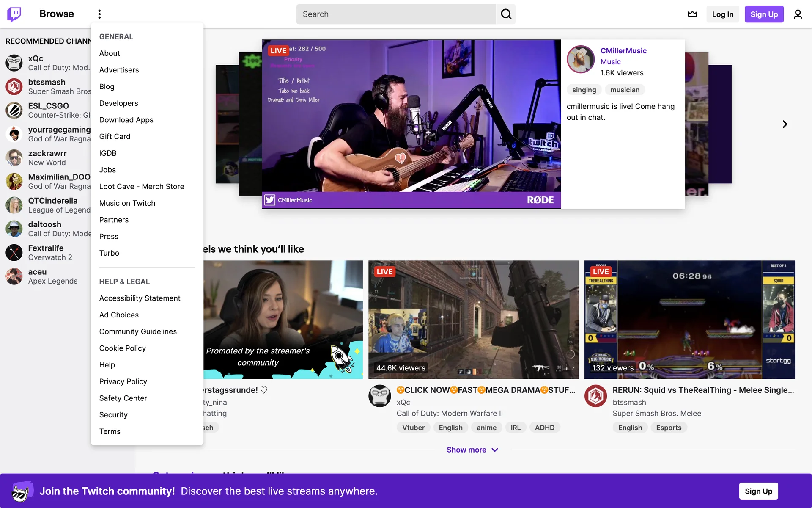
Task: Click Sign Up in bottom banner
Action: [x=758, y=491]
